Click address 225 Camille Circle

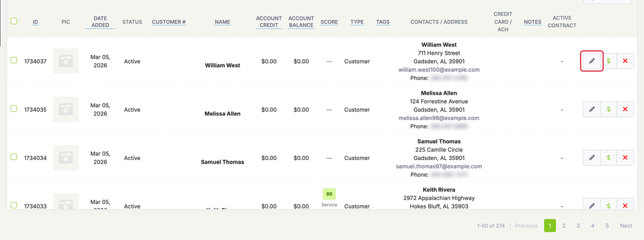[439, 150]
